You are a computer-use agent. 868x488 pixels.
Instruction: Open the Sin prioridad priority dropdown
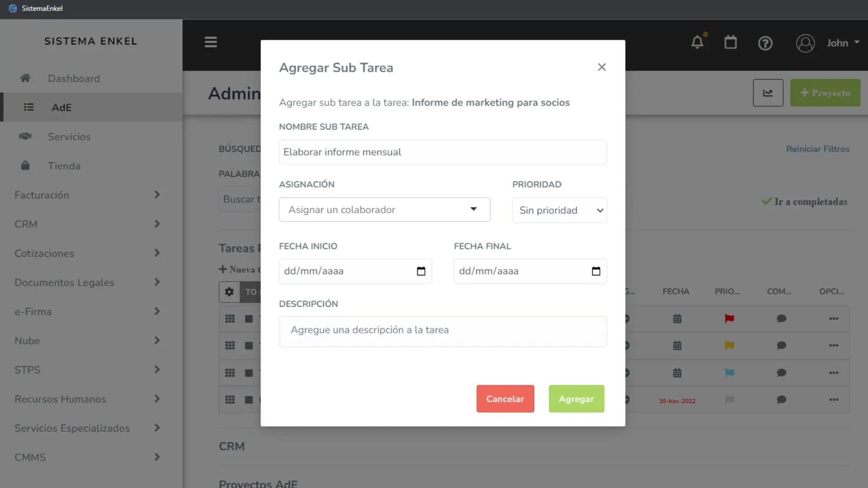pos(559,210)
